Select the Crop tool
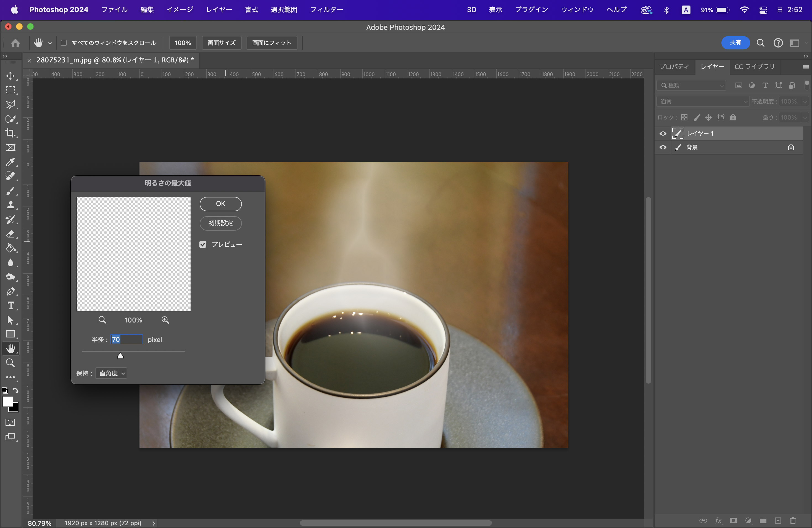Screen dimensions: 812x528 click(10, 133)
